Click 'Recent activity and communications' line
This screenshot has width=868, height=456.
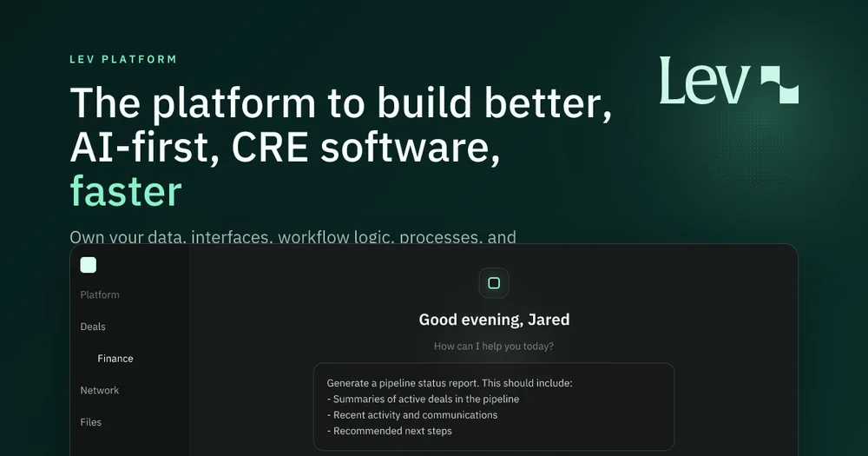pyautogui.click(x=415, y=415)
